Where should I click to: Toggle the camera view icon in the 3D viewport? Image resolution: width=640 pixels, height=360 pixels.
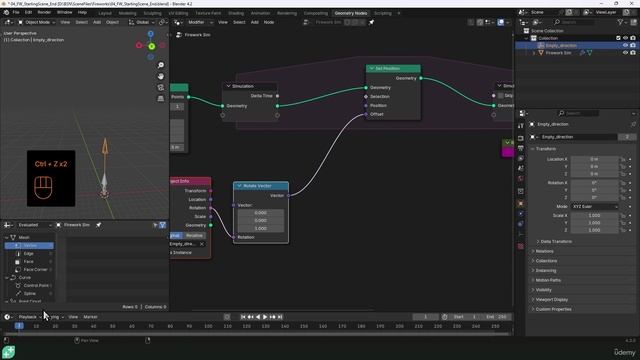pos(161,87)
